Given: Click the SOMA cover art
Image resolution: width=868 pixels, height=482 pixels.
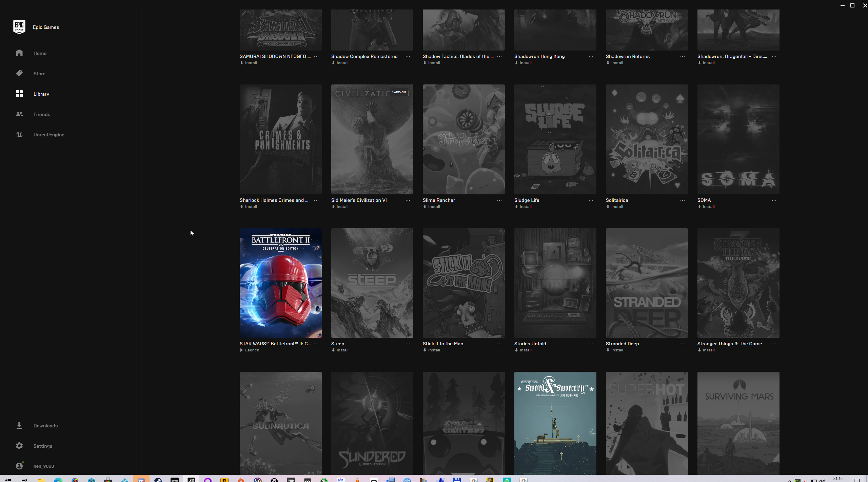Looking at the screenshot, I should click(x=738, y=139).
